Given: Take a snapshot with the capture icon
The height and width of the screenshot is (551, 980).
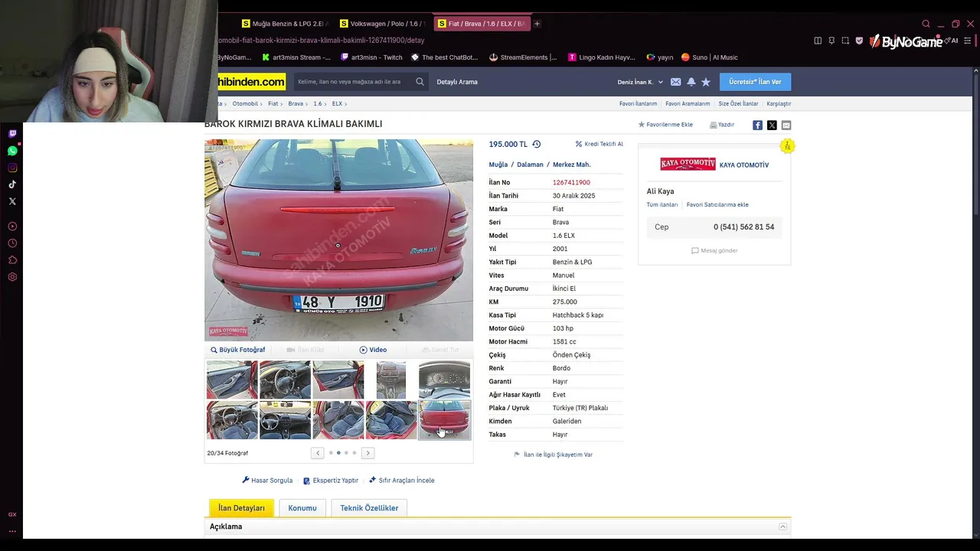Looking at the screenshot, I should [x=845, y=41].
